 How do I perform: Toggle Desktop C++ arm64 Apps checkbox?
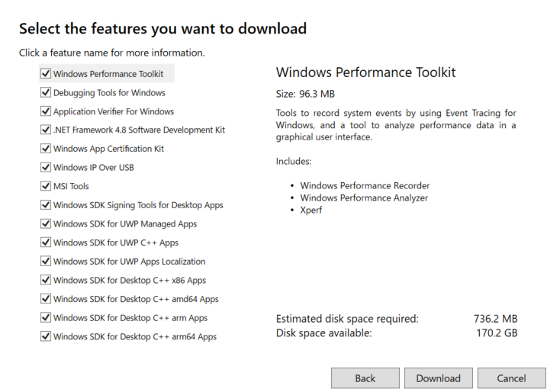coord(46,336)
